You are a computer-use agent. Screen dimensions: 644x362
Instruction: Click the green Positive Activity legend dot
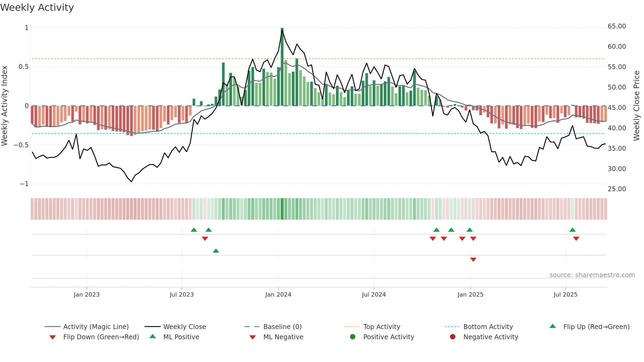tap(353, 337)
